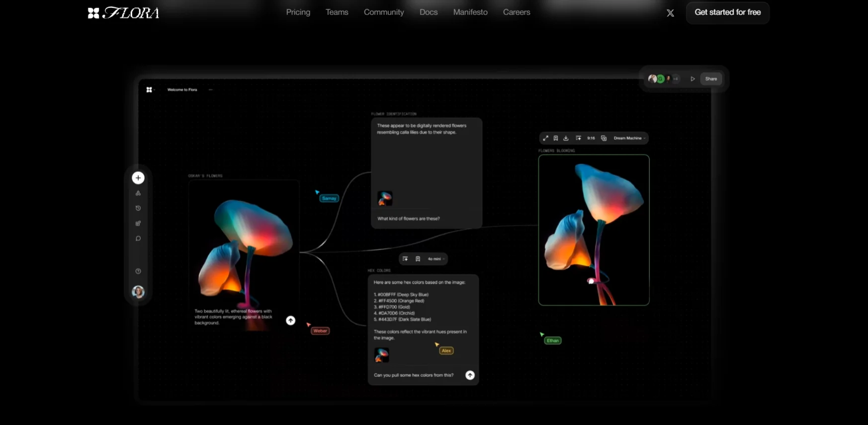This screenshot has width=868, height=425.
Task: Click the bookmark icon beside 4o mini
Action: (418, 259)
